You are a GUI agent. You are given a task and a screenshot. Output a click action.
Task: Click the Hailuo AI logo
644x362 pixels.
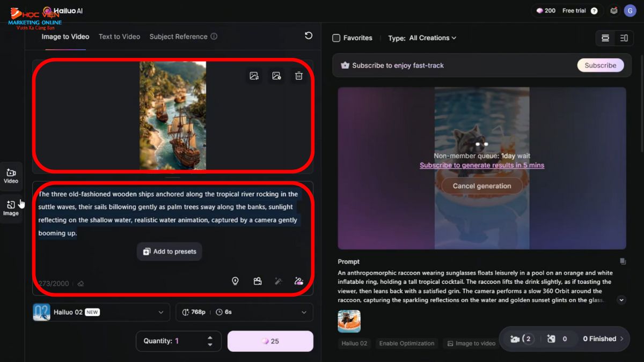point(63,11)
